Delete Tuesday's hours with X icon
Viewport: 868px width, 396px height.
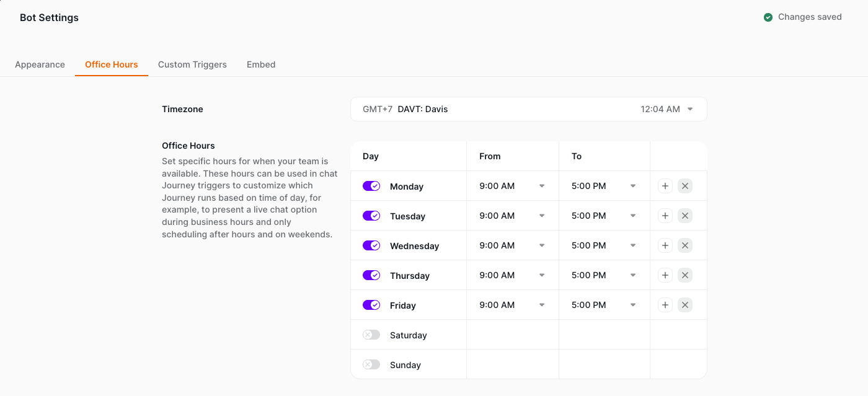point(685,216)
